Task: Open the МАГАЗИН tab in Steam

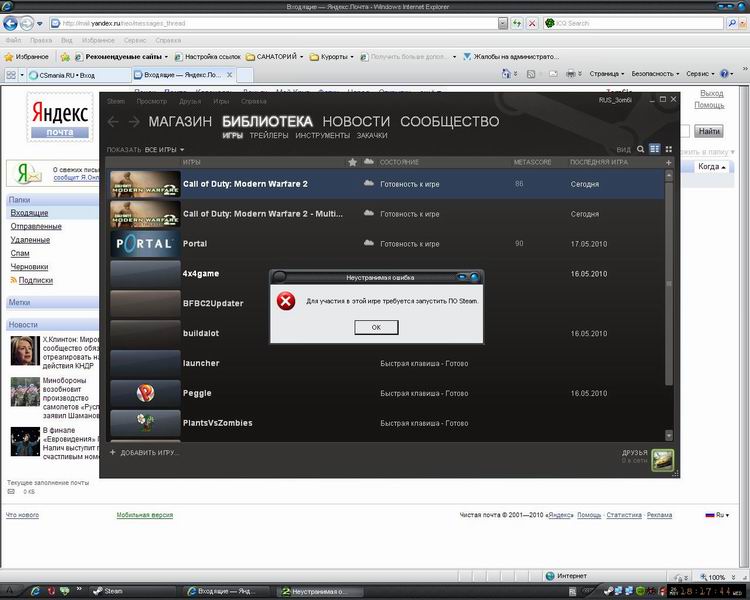Action: (180, 122)
